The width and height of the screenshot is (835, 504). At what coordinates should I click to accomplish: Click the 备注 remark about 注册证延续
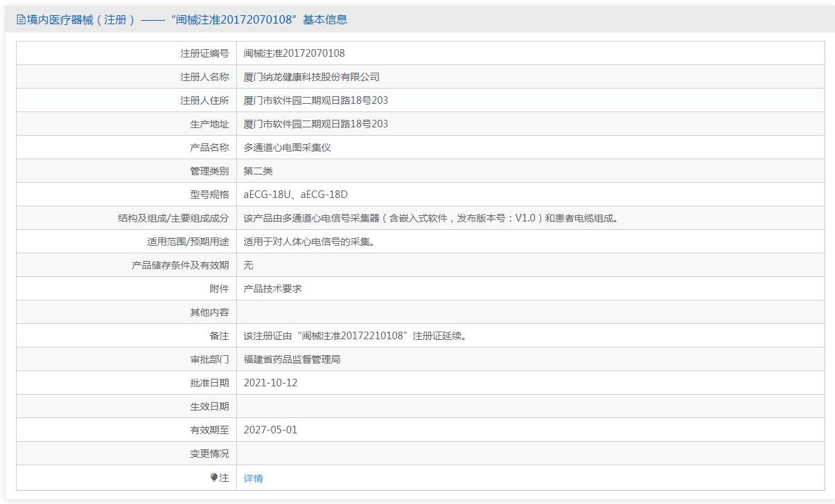tap(357, 336)
